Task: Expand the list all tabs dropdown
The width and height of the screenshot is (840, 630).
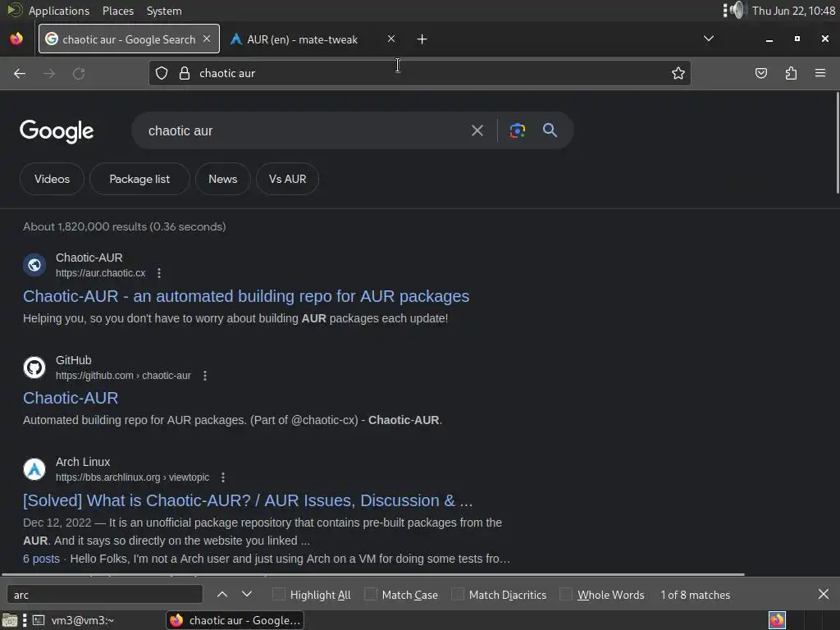Action: (708, 39)
